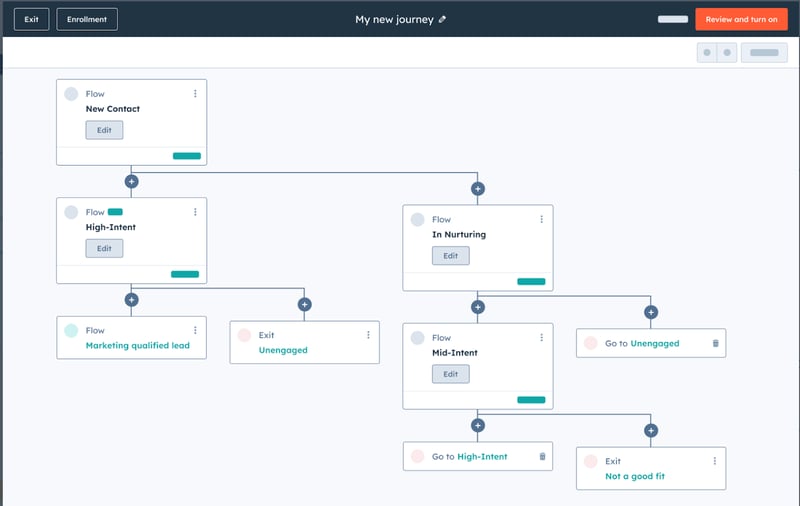Add a step with the plus below New Contact
800x506 pixels.
point(132,181)
